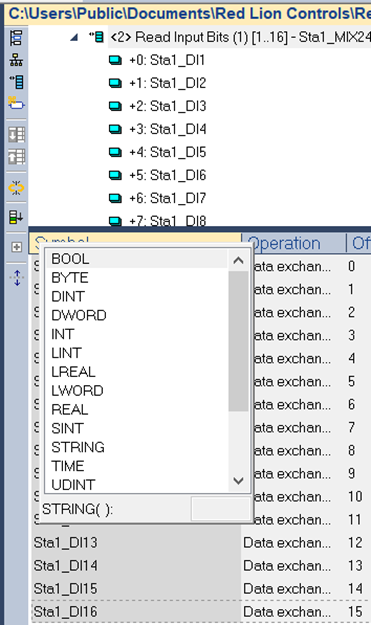Select tree item +5: Sta1_DI6

[x=167, y=175]
